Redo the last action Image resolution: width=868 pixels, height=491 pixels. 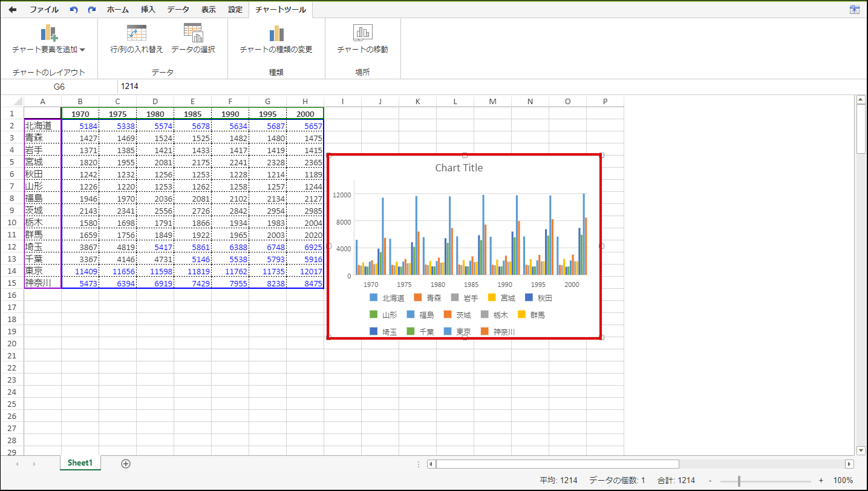click(x=92, y=10)
